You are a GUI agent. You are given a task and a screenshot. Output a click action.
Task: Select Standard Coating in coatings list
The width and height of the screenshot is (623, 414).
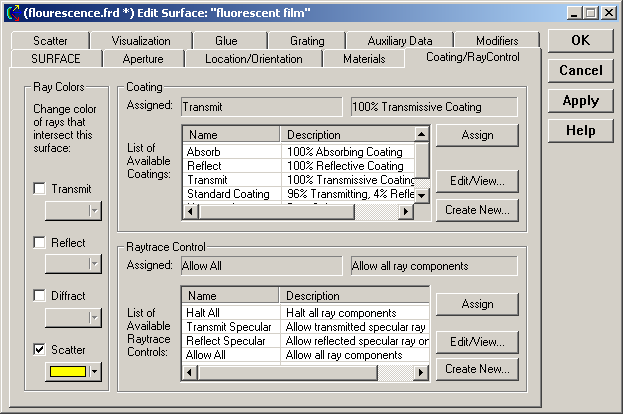[x=228, y=194]
